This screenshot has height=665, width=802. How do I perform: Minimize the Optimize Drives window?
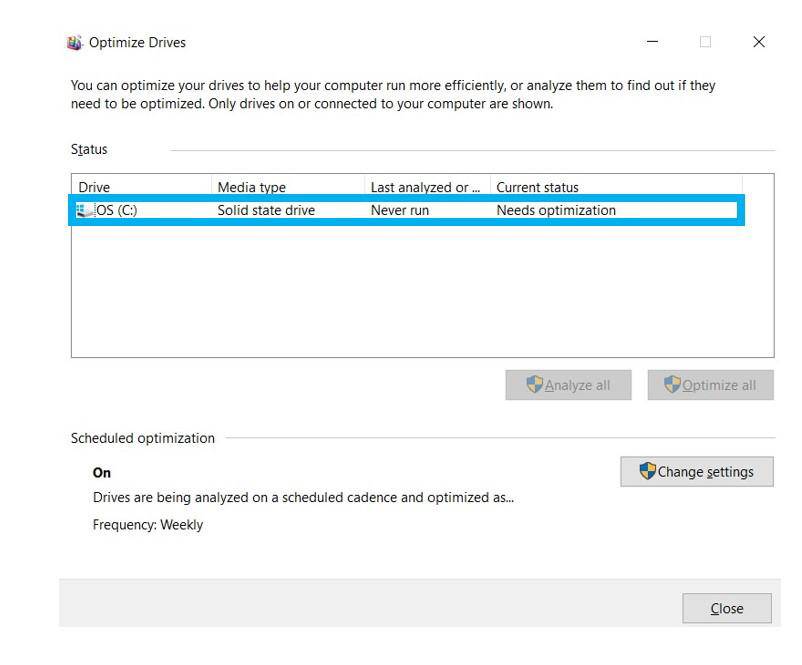pos(653,42)
